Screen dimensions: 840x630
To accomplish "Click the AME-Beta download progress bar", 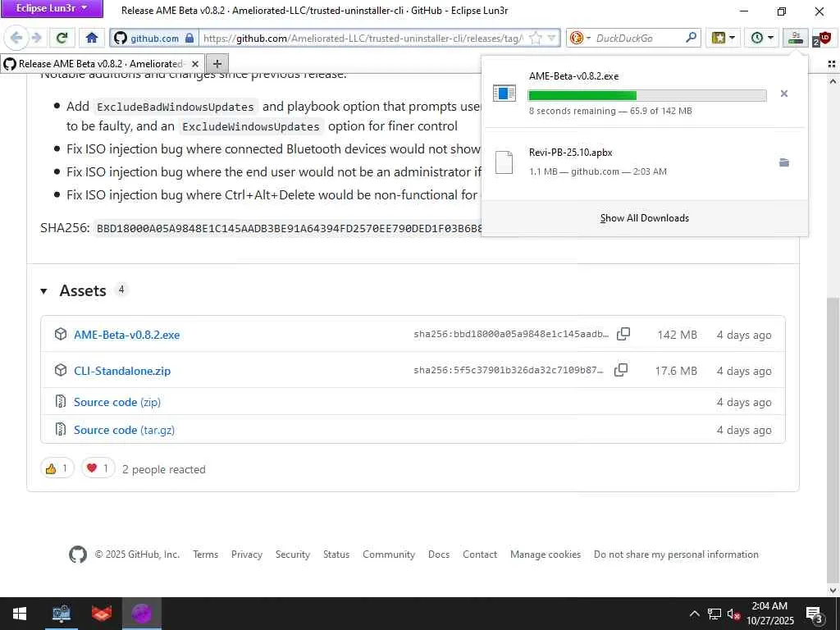I will click(x=647, y=95).
